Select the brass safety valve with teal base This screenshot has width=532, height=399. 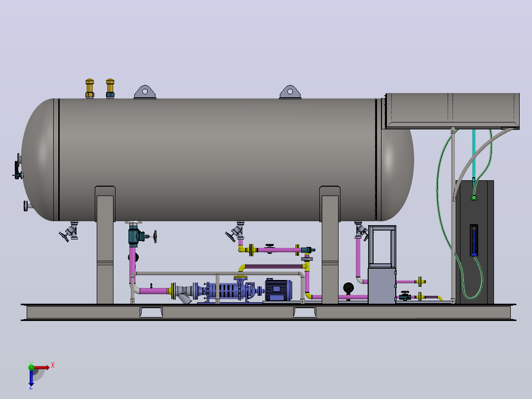point(110,88)
